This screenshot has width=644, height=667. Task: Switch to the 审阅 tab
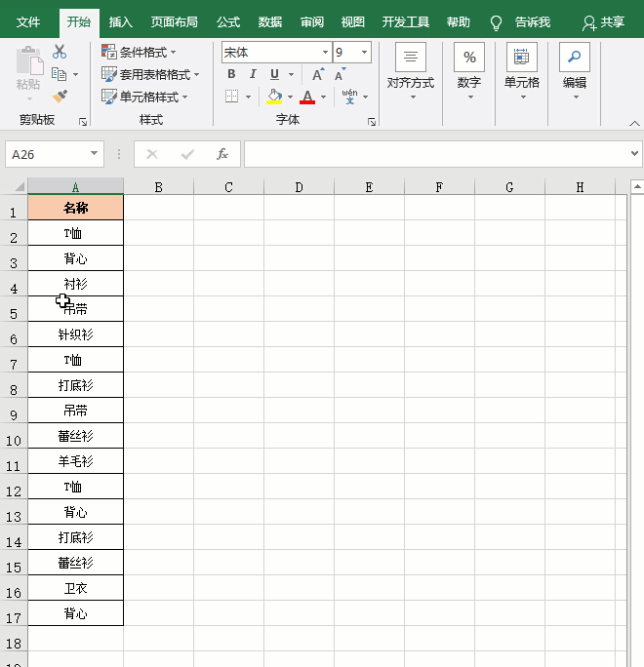tap(312, 22)
